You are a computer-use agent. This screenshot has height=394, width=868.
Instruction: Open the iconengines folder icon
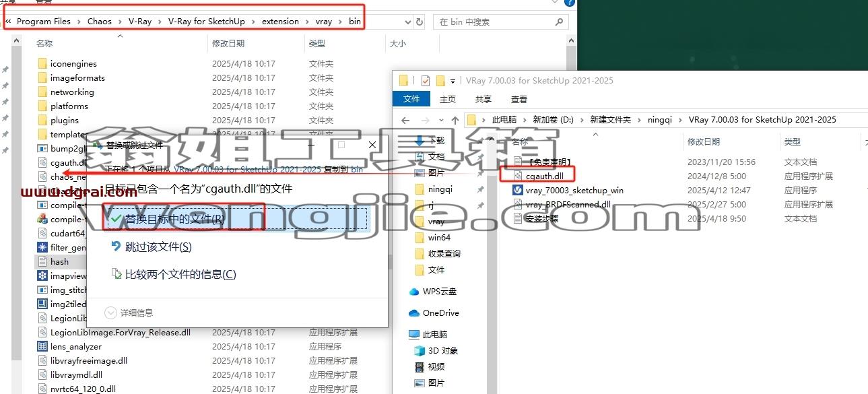pyautogui.click(x=42, y=63)
